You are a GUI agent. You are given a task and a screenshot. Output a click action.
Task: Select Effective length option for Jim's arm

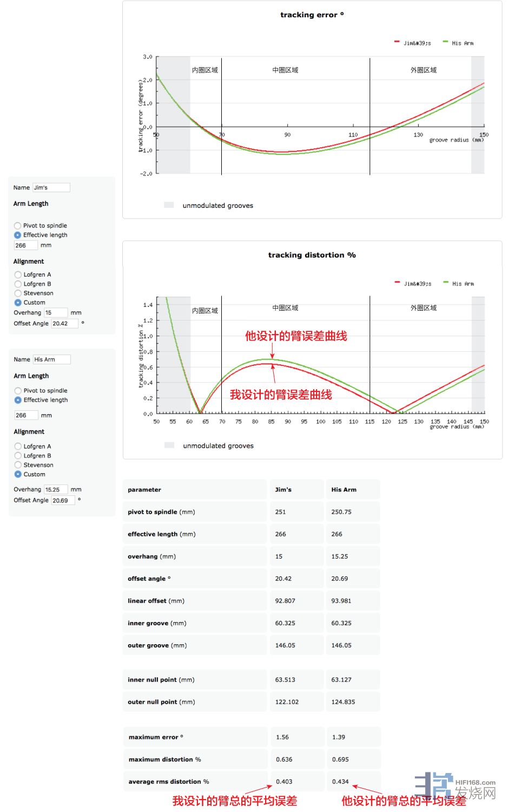click(x=18, y=235)
